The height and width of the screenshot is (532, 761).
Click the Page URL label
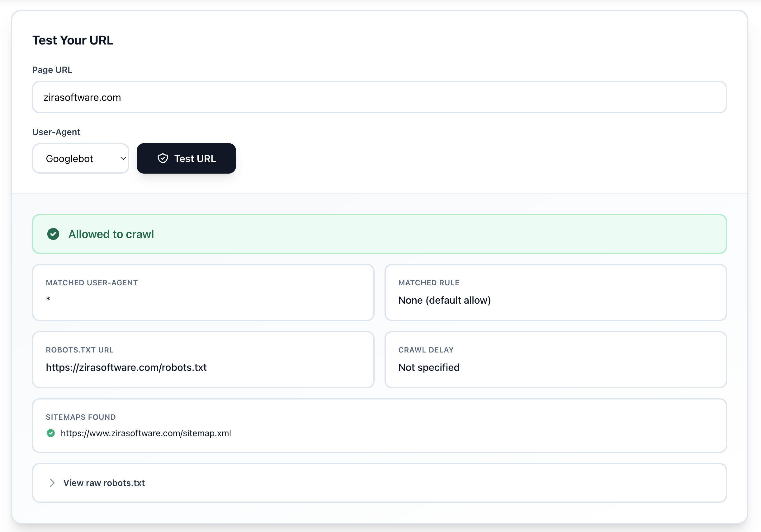[52, 70]
